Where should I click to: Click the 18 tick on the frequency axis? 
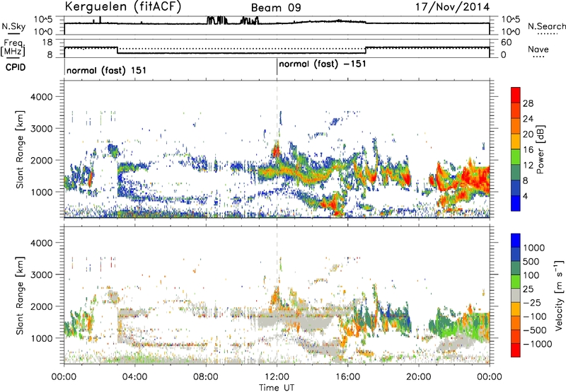[x=47, y=42]
